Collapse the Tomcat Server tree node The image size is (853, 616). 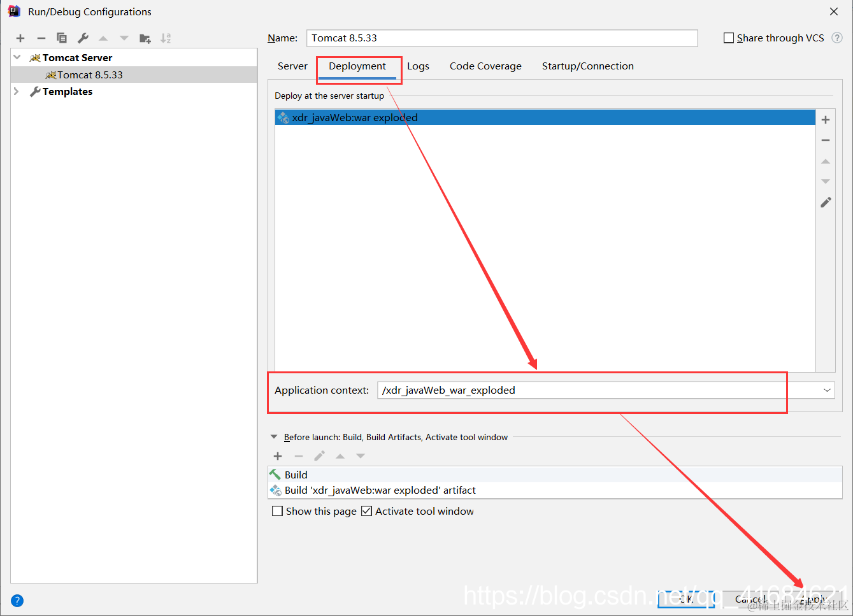(x=17, y=57)
